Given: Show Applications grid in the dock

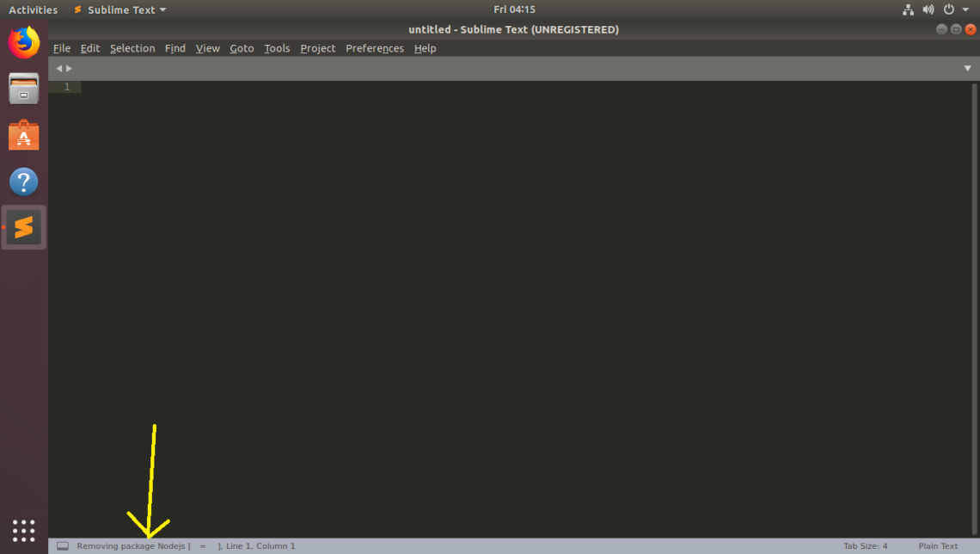Looking at the screenshot, I should (24, 530).
